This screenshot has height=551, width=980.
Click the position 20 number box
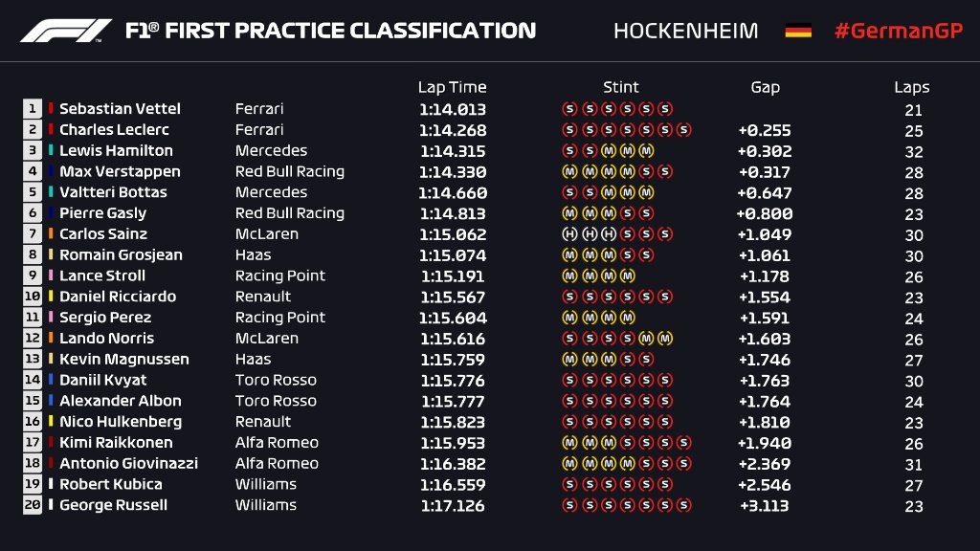[x=32, y=505]
